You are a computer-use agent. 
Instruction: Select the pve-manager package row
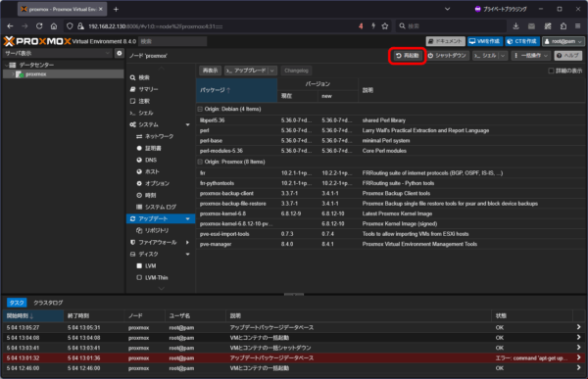pyautogui.click(x=390, y=244)
